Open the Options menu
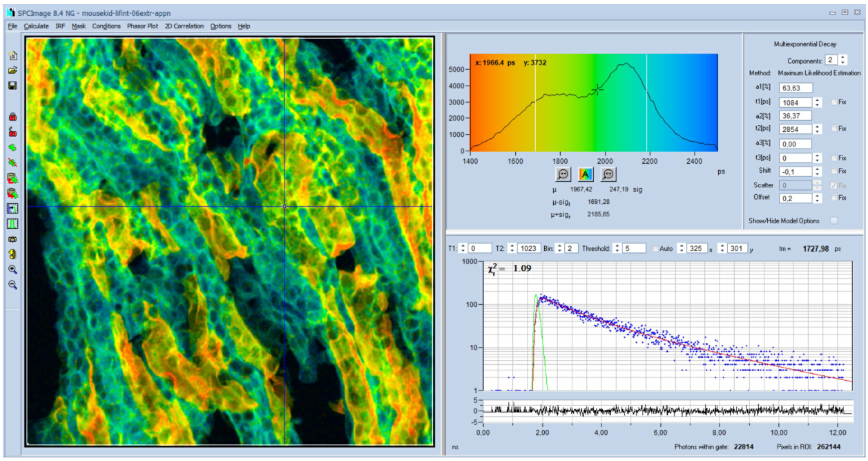Viewport: 868px width, 461px height. click(x=221, y=26)
